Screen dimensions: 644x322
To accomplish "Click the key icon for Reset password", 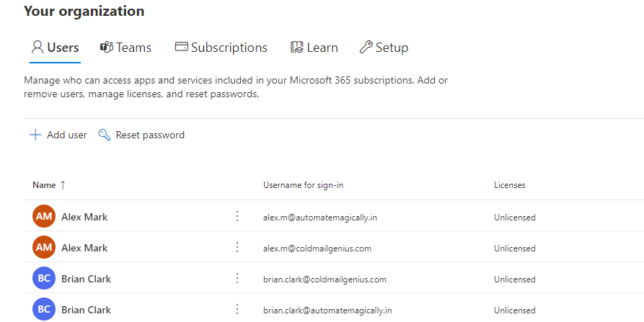I will point(105,135).
